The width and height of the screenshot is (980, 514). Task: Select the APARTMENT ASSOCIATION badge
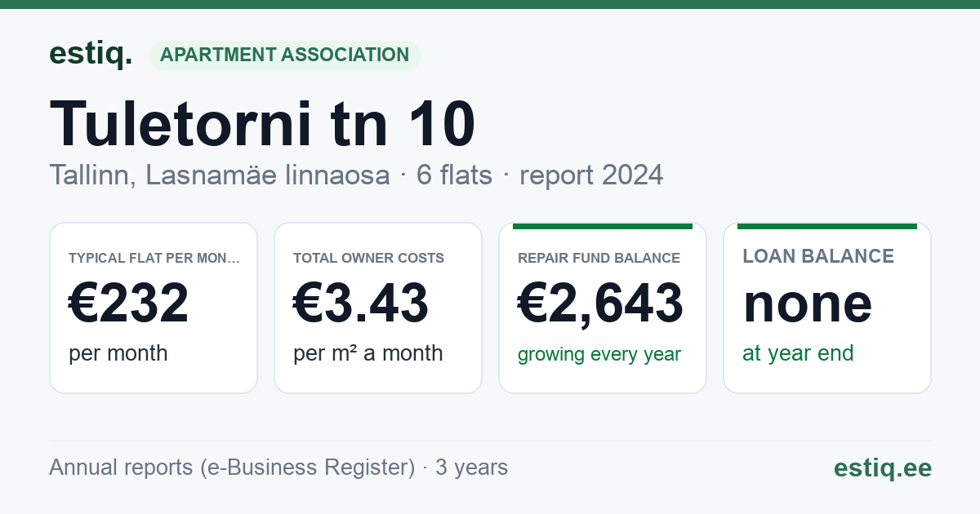coord(284,55)
